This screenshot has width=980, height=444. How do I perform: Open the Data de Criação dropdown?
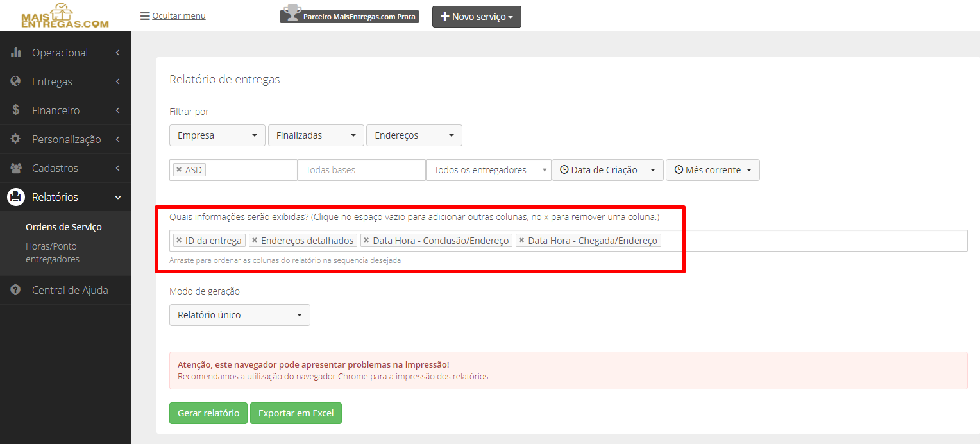coord(607,170)
